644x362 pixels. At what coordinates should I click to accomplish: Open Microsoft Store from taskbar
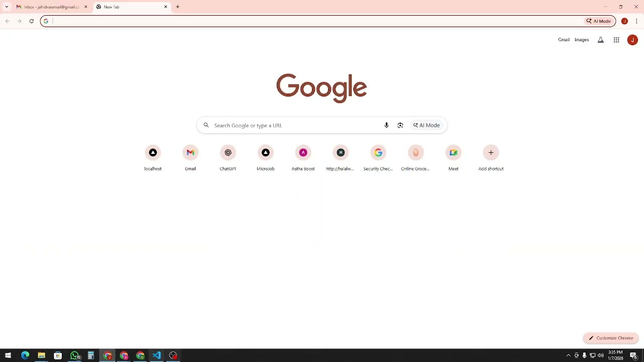tap(58, 355)
